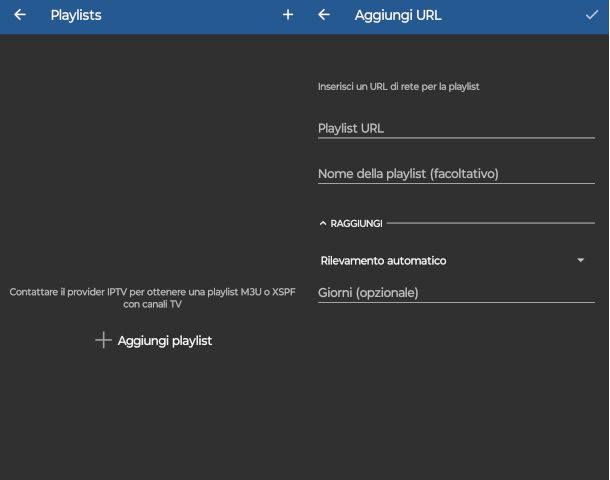Go back from the Playlists screen
Viewport: 610px width, 480px height.
tap(20, 15)
